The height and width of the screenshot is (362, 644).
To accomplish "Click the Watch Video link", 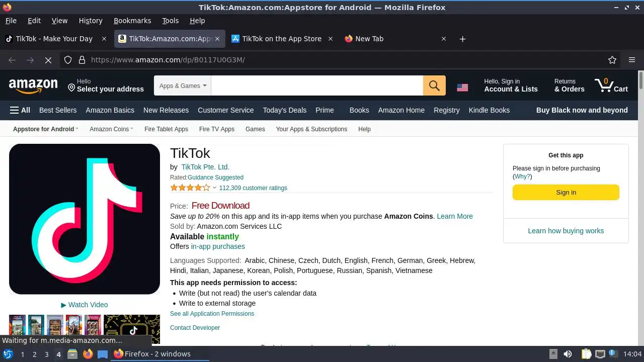I will pyautogui.click(x=85, y=305).
